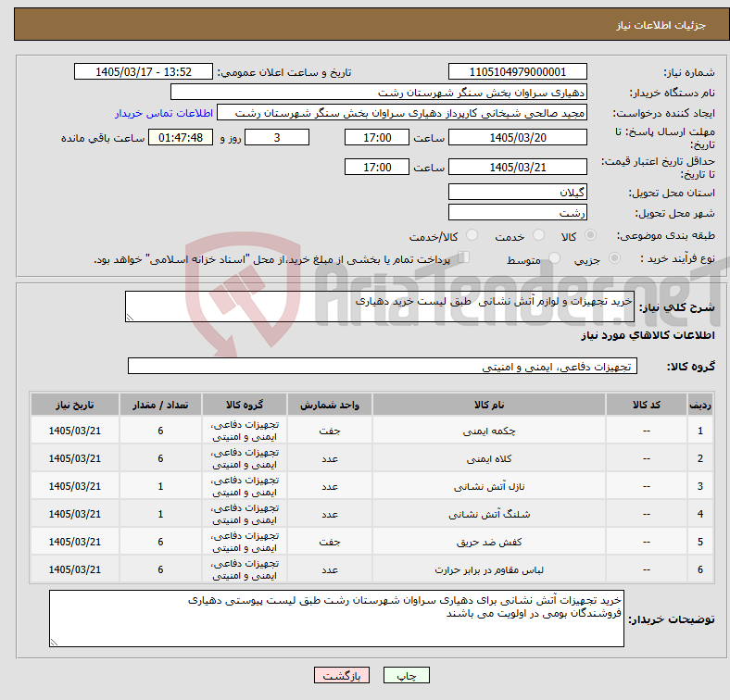Click the announcement date field 1405/03/17 - 13:52
730x700 pixels.
click(x=144, y=71)
